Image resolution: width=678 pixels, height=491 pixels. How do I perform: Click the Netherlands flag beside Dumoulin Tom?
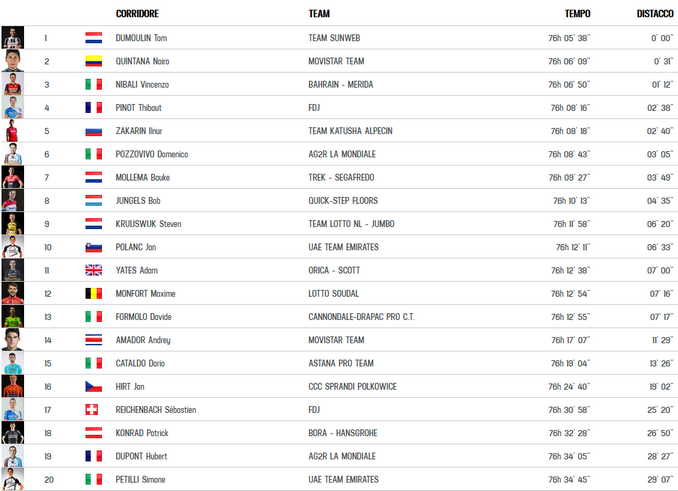click(x=93, y=38)
